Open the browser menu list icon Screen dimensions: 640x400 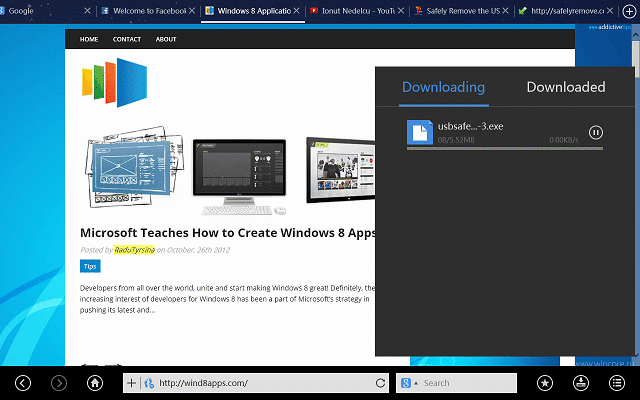tap(617, 383)
